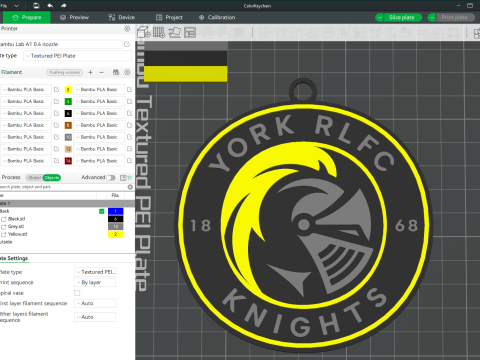Viewport: 480px width, 360px height.
Task: Click yellow filament 2 color swatch
Action: 68,90
